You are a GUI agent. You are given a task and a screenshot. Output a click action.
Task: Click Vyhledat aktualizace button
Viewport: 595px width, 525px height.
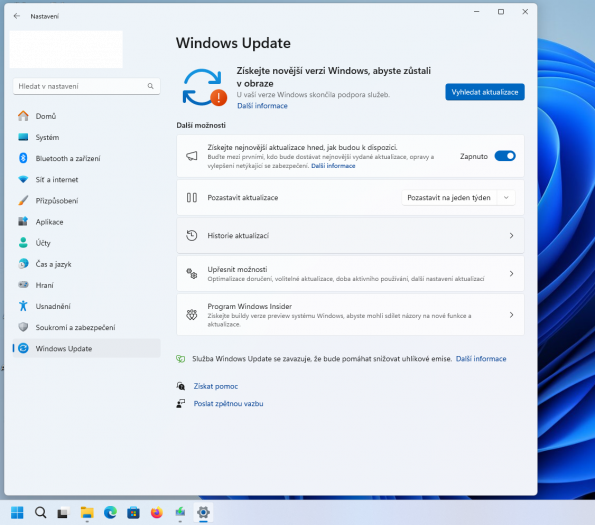coord(485,92)
